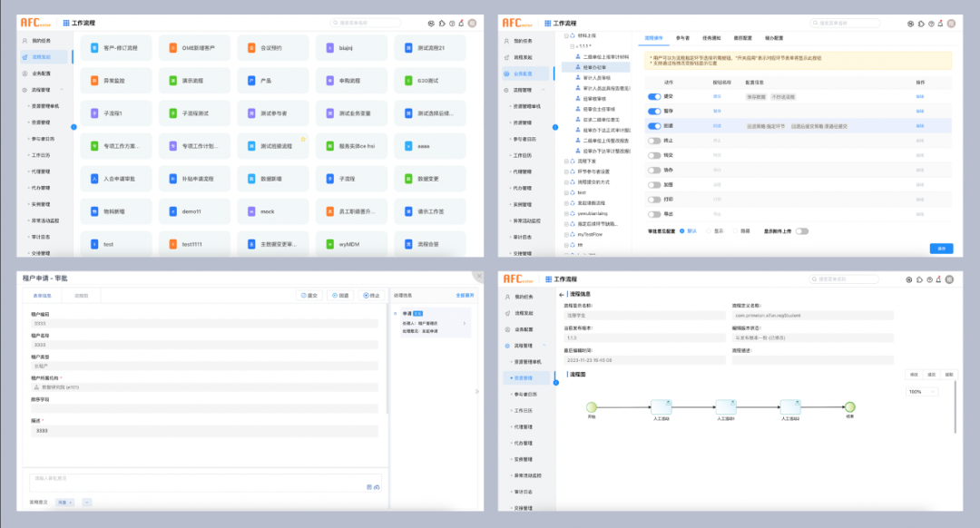The image size is (980, 528).
Task: Click 提交 button in approval dialog
Action: (309, 296)
